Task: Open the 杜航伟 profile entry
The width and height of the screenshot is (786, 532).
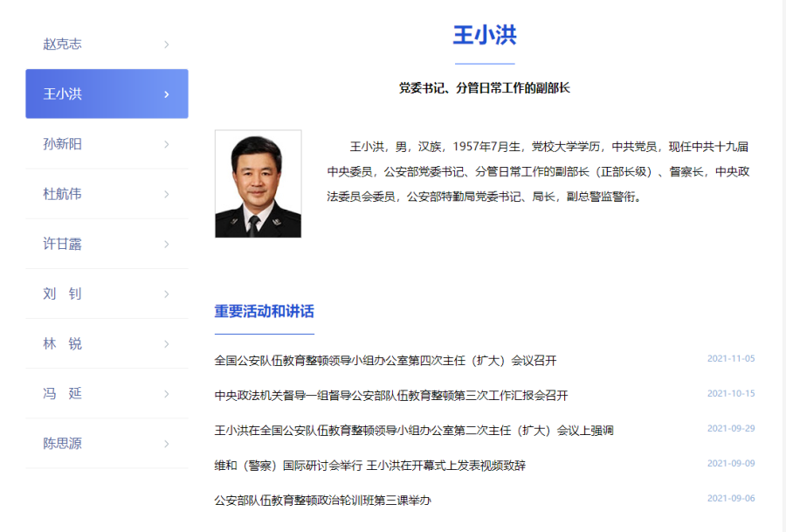Action: (63, 194)
